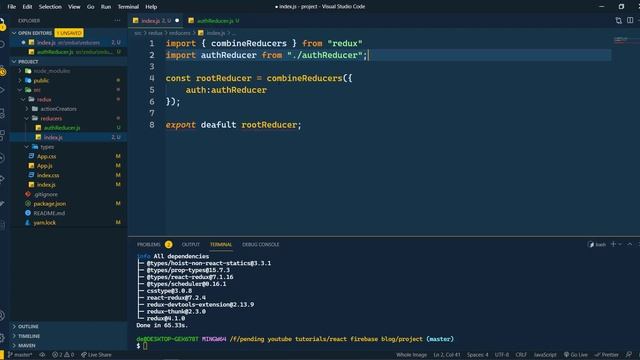Expand the OUTLINE section
The width and height of the screenshot is (640, 360).
[x=69, y=327]
